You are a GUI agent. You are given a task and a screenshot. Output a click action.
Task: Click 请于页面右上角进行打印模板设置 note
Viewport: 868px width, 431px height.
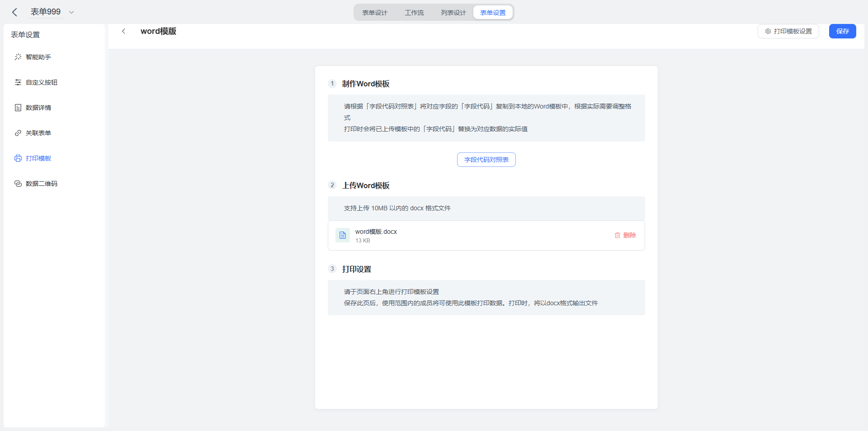pyautogui.click(x=392, y=292)
